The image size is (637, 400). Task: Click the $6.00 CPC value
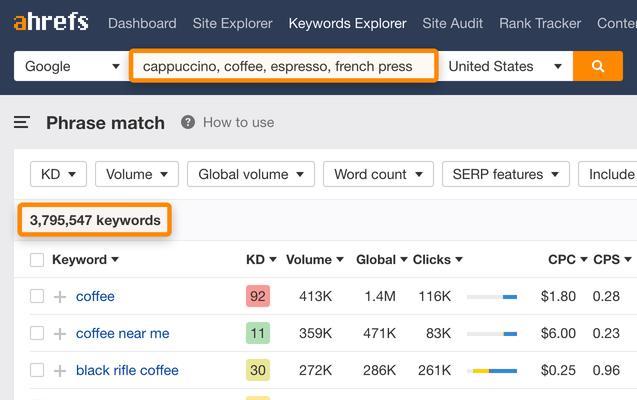pyautogui.click(x=558, y=333)
